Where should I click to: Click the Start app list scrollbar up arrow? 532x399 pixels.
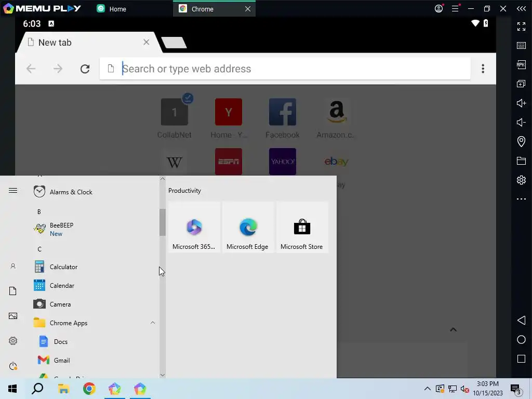(163, 179)
